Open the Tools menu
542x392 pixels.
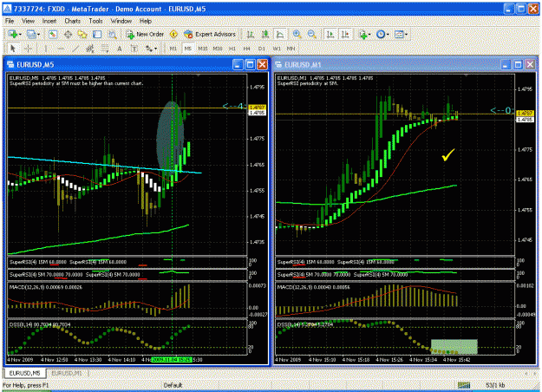95,21
